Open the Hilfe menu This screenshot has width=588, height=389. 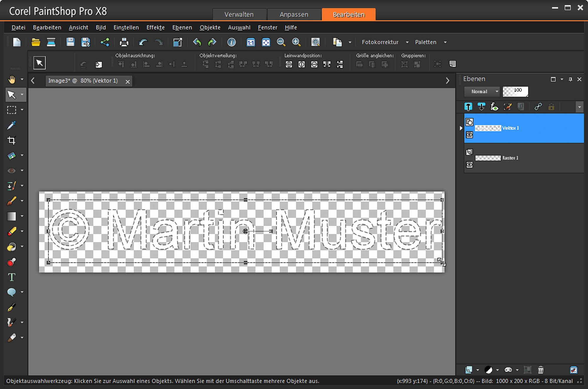[x=291, y=28]
